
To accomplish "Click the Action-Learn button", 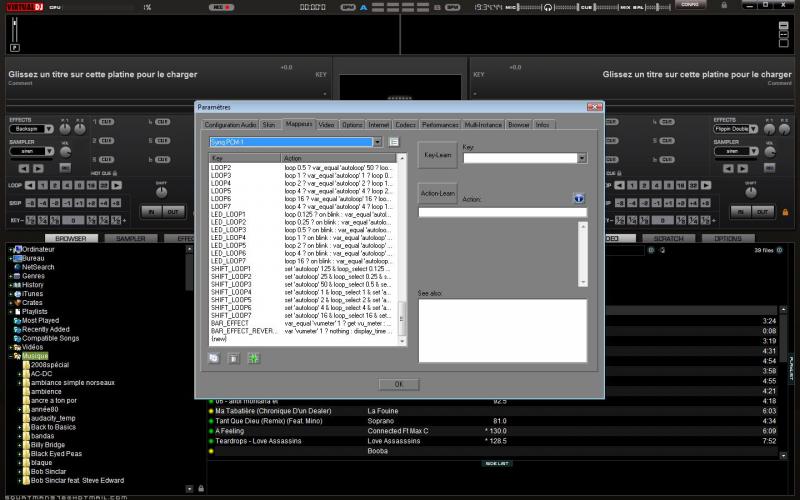I will pos(437,193).
